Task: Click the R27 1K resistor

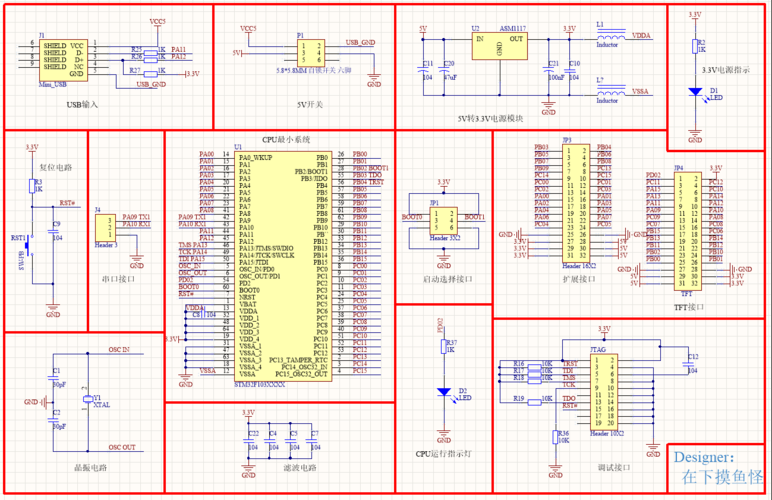Action: [151, 74]
